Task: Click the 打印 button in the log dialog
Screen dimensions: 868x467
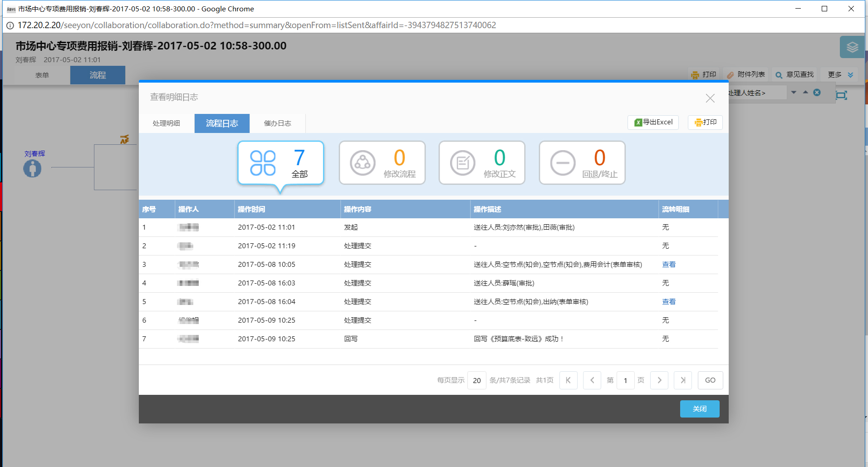Action: tap(705, 122)
